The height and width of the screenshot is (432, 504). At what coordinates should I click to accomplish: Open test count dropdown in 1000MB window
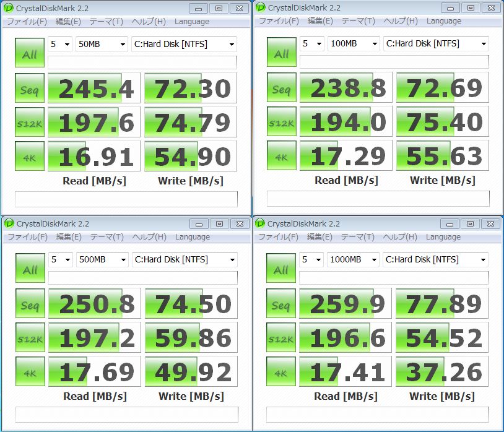(x=311, y=259)
